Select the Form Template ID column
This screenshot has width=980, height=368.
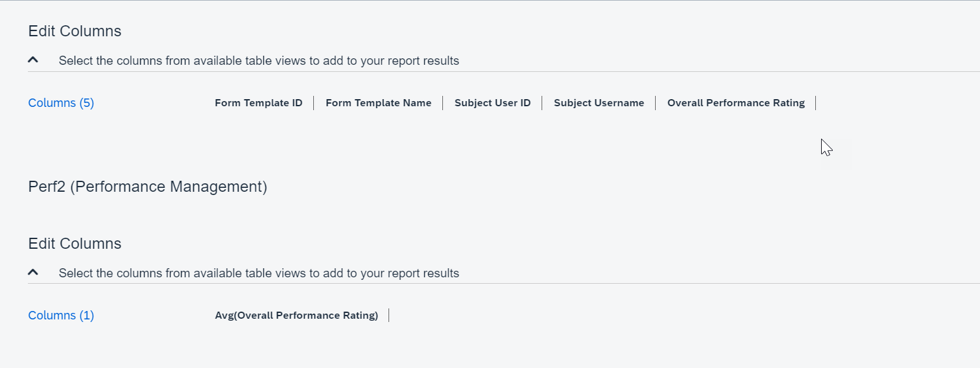259,103
